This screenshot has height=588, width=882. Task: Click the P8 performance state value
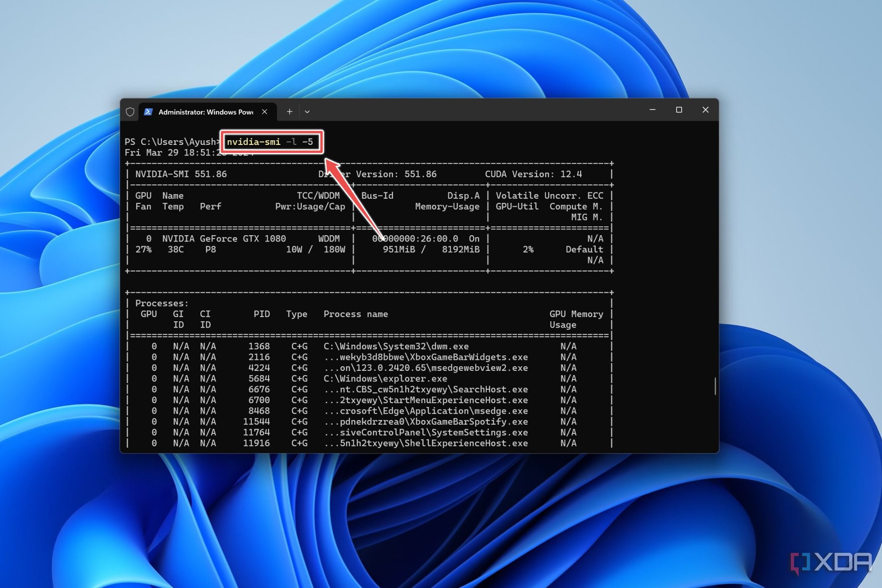click(210, 249)
